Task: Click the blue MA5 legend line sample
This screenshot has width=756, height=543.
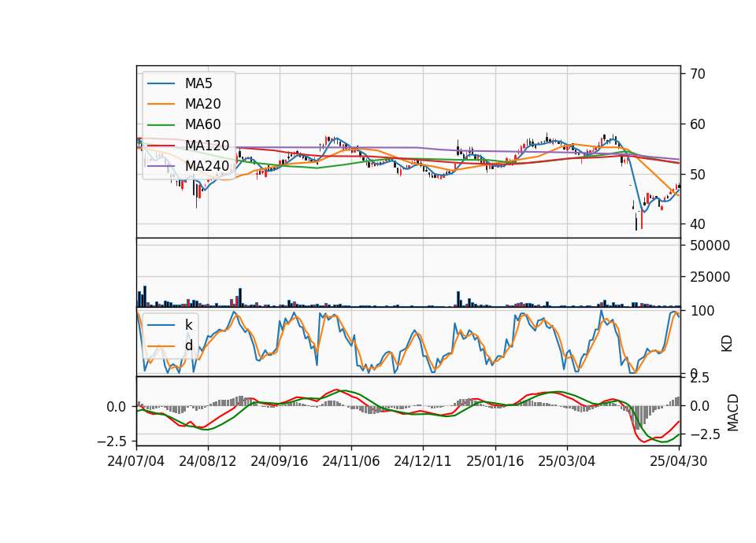Action: tap(161, 83)
